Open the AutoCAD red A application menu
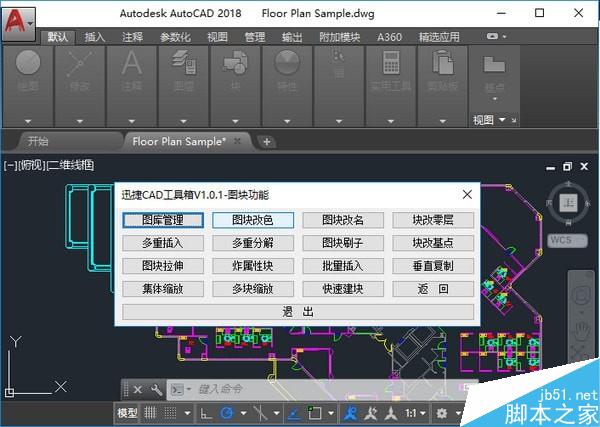600x427 pixels. coord(18,22)
